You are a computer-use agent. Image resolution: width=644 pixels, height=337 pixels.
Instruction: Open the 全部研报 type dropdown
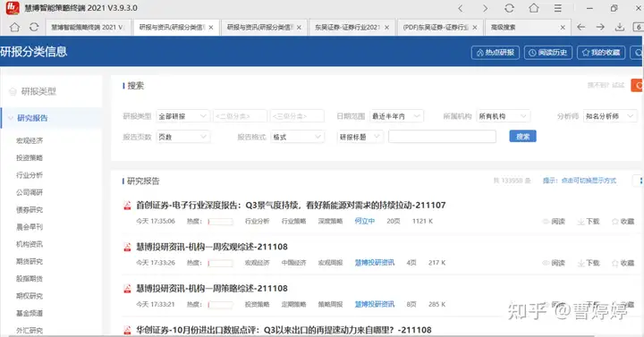click(x=182, y=116)
